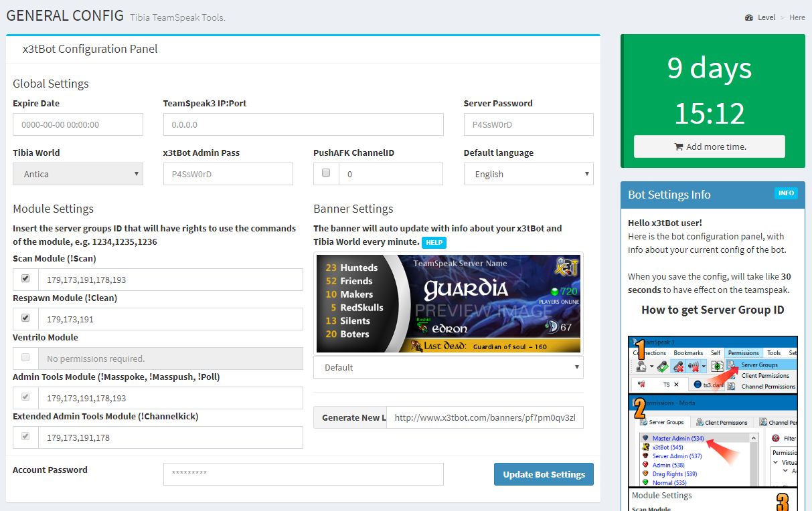The image size is (812, 511).
Task: Open the Level breadcrumb link
Action: point(766,17)
